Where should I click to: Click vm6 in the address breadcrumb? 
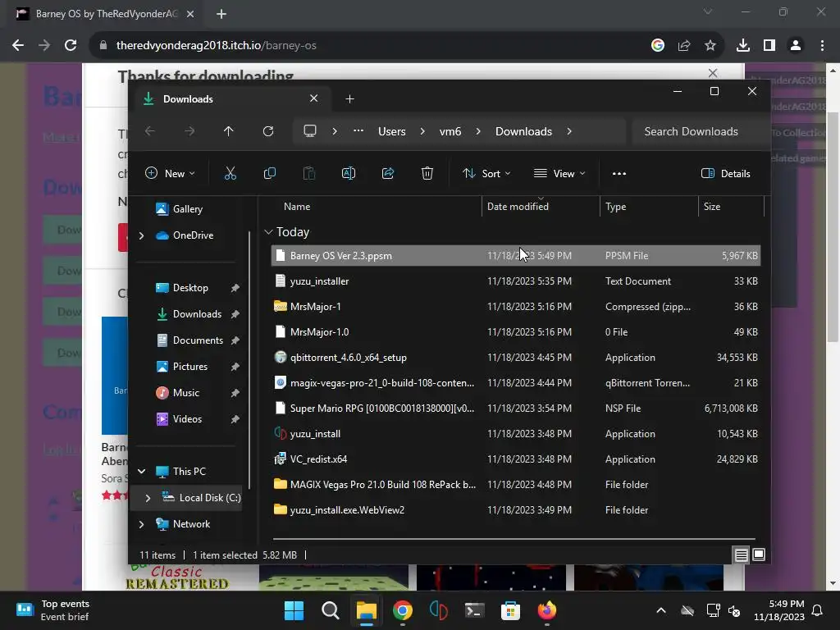coord(450,131)
